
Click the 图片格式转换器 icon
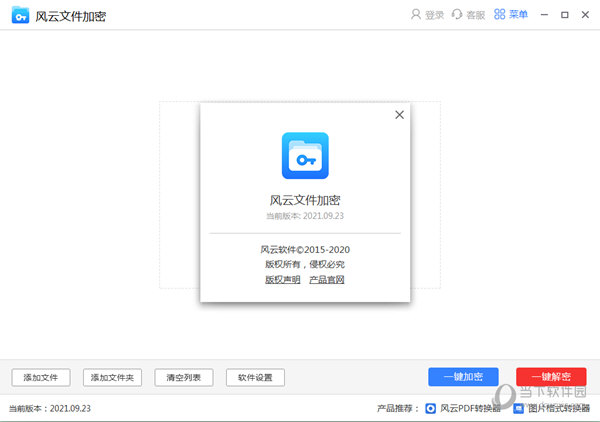(x=518, y=409)
